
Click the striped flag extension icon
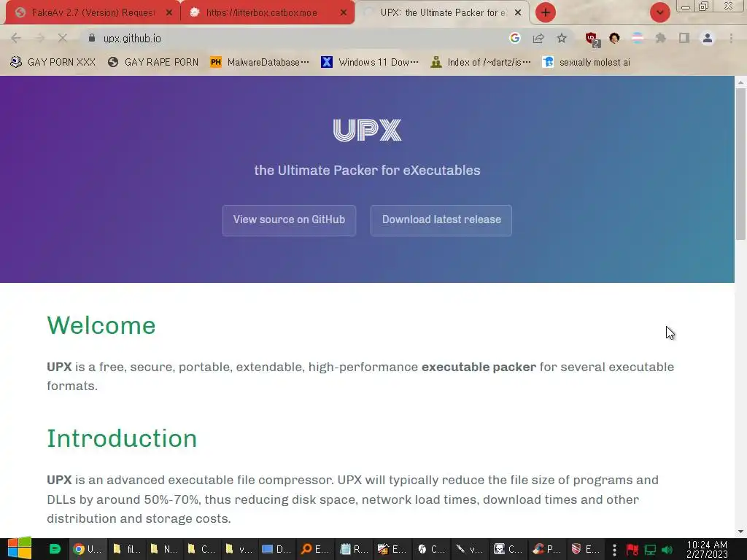click(638, 38)
